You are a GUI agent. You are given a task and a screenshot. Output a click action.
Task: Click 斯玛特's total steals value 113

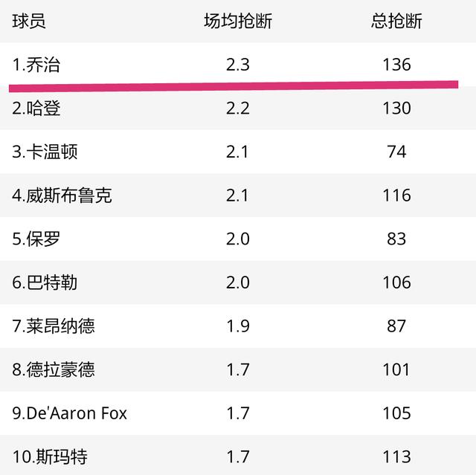(x=396, y=456)
